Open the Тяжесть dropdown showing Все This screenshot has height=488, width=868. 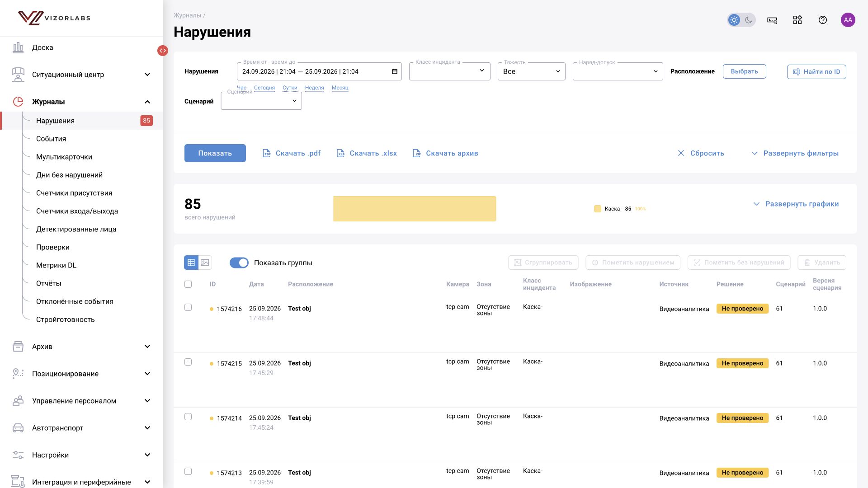[x=532, y=71]
